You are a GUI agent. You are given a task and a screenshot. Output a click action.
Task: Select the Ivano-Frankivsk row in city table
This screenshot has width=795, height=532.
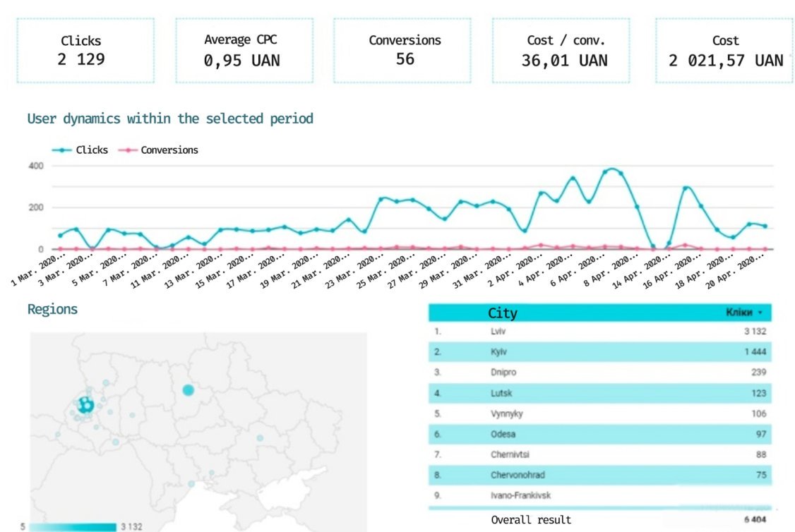tap(600, 495)
